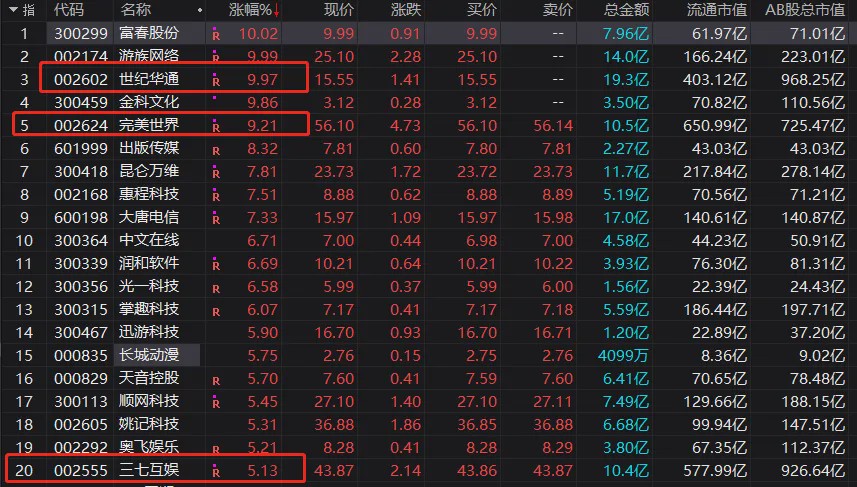Click 涨跌 value 2.14 for 三七互娱
Screen dimensions: 857x487
point(406,470)
